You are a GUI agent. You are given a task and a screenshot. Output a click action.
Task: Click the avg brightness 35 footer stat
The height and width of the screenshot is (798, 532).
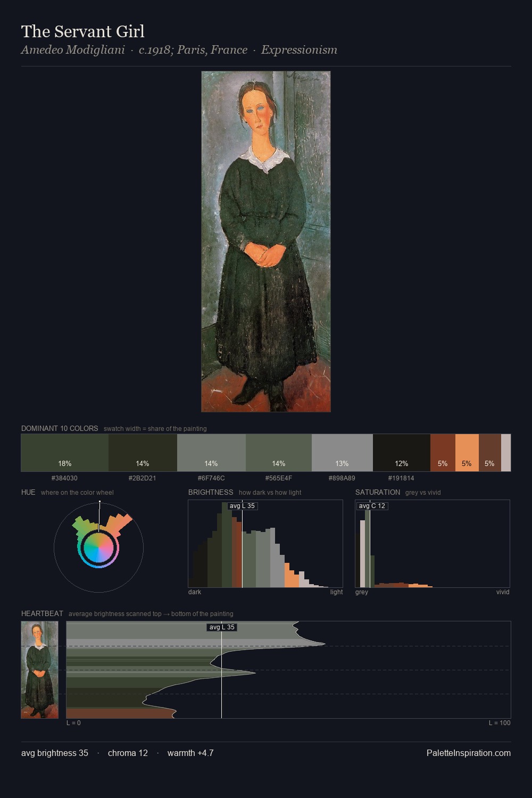coord(55,753)
